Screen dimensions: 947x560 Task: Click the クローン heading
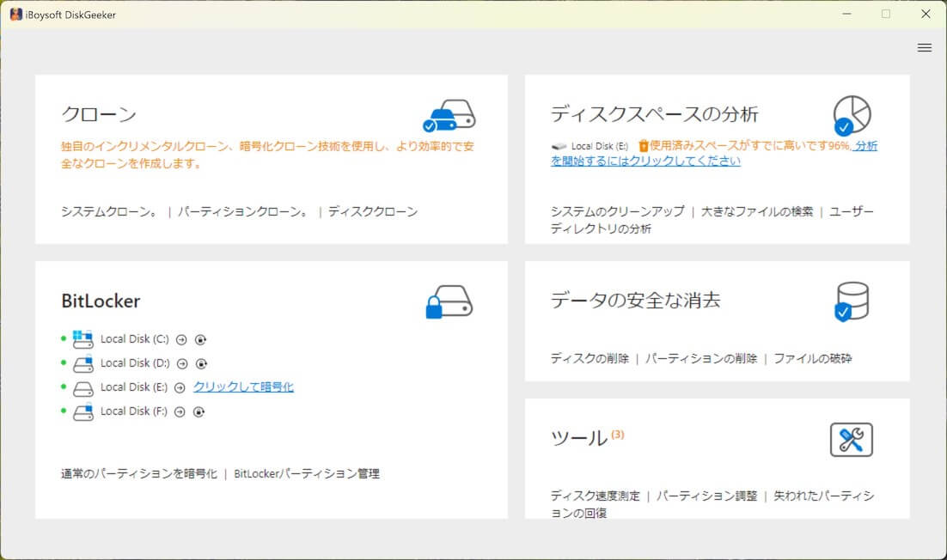99,114
